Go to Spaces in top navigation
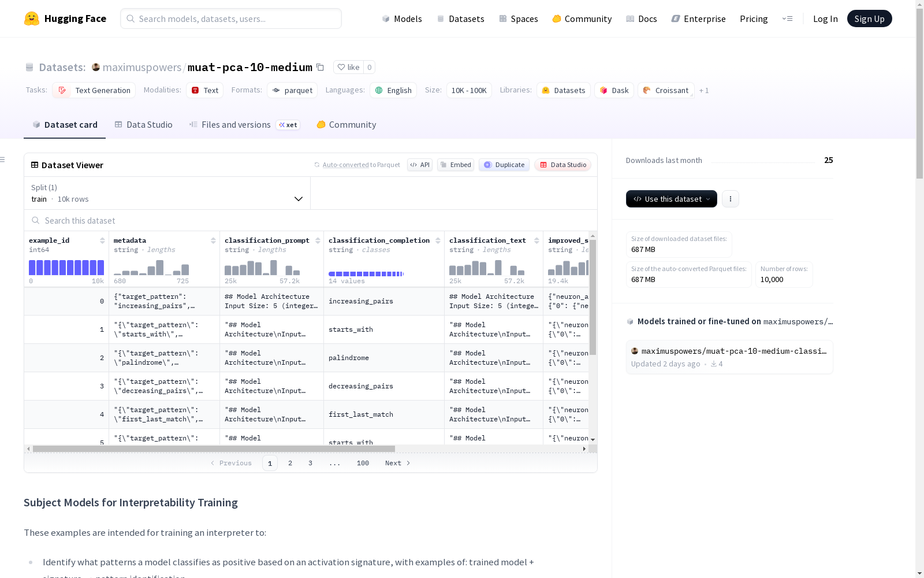 [518, 18]
